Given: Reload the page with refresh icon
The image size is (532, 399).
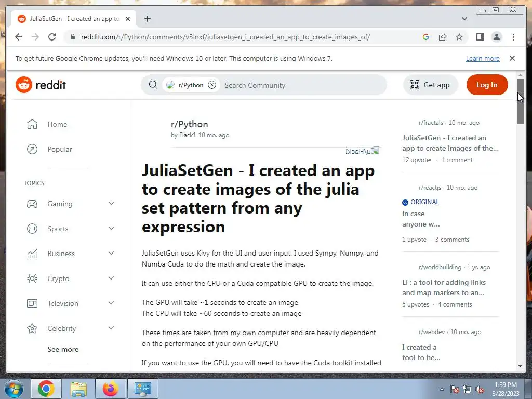Looking at the screenshot, I should point(52,37).
